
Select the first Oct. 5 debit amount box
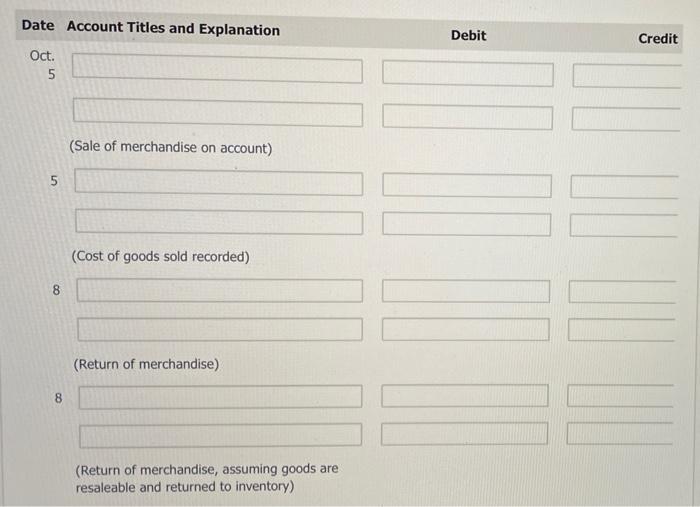tap(468, 74)
